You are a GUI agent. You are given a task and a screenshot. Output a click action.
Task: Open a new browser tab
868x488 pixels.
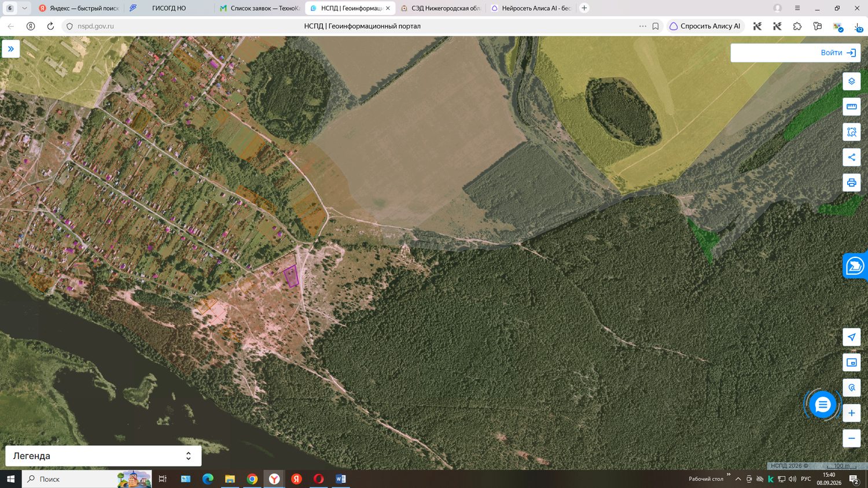pyautogui.click(x=584, y=8)
